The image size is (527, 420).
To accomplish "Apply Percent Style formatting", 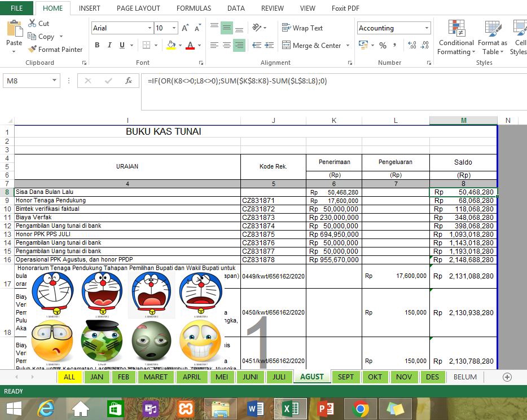I will (383, 45).
